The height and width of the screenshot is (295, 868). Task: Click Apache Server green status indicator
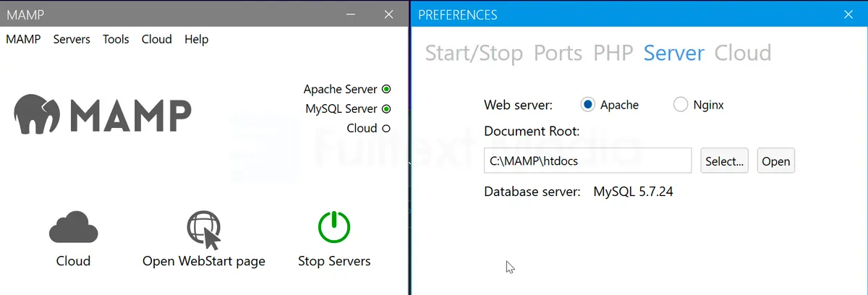pos(386,90)
